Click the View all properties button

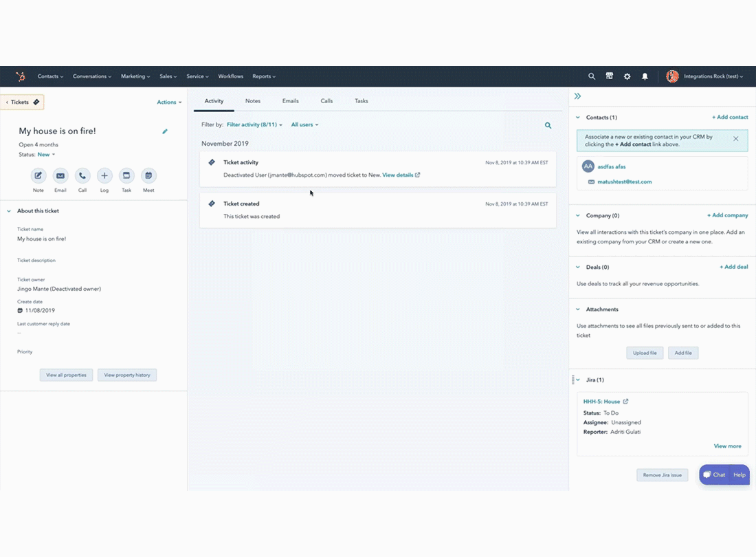tap(66, 375)
